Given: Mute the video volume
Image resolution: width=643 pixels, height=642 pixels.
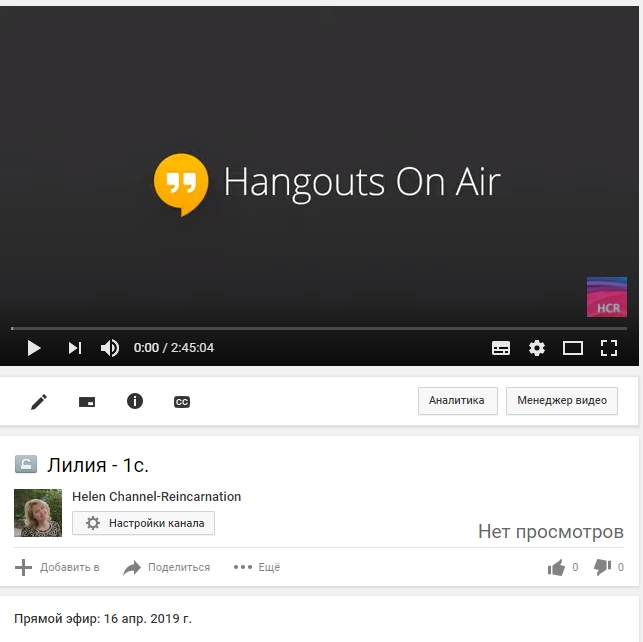Looking at the screenshot, I should [110, 348].
